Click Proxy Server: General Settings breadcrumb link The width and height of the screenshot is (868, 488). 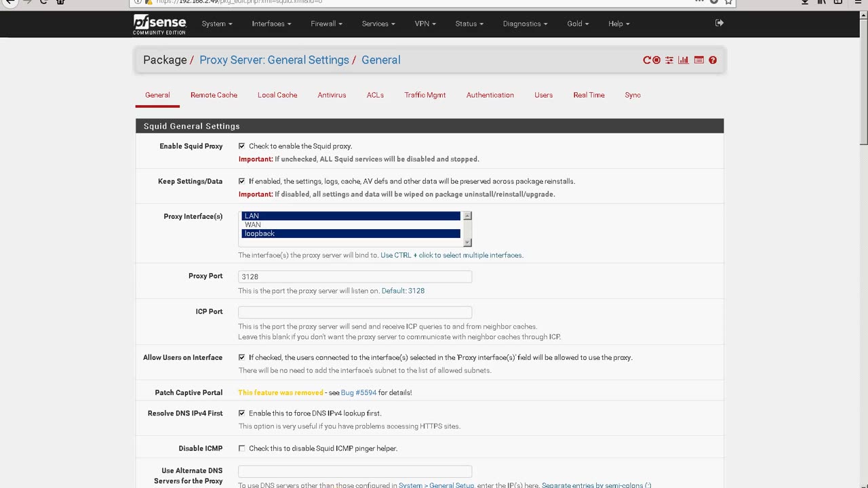click(x=274, y=60)
